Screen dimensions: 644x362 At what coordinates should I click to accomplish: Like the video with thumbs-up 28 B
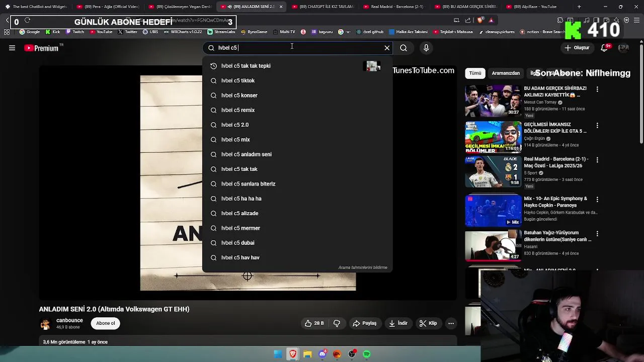click(314, 323)
